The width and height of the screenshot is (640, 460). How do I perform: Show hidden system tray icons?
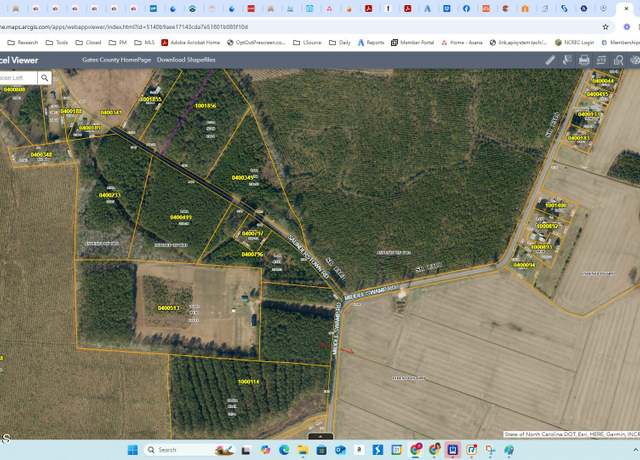[x=635, y=450]
